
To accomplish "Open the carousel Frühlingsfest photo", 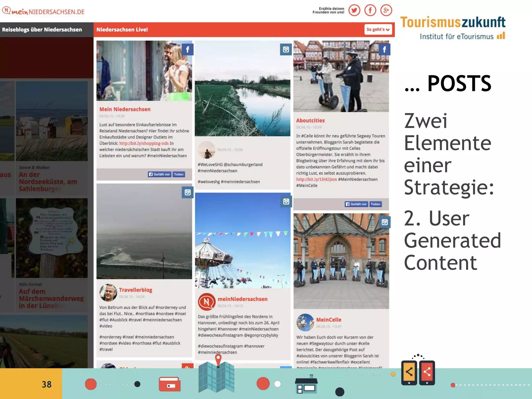I will tap(243, 241).
